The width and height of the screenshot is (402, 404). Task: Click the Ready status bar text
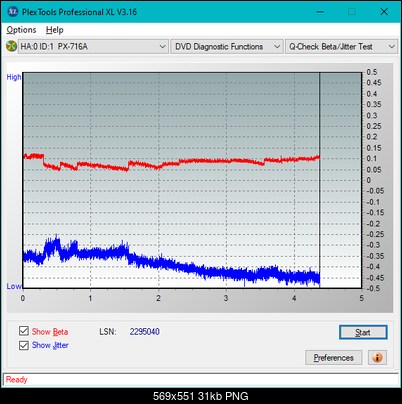click(16, 380)
